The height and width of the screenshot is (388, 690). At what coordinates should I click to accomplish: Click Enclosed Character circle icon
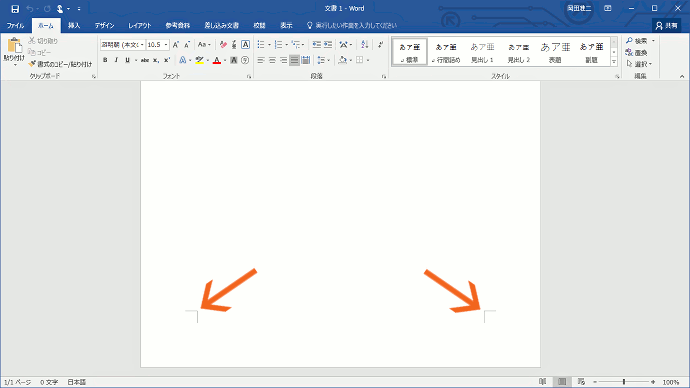(x=245, y=60)
